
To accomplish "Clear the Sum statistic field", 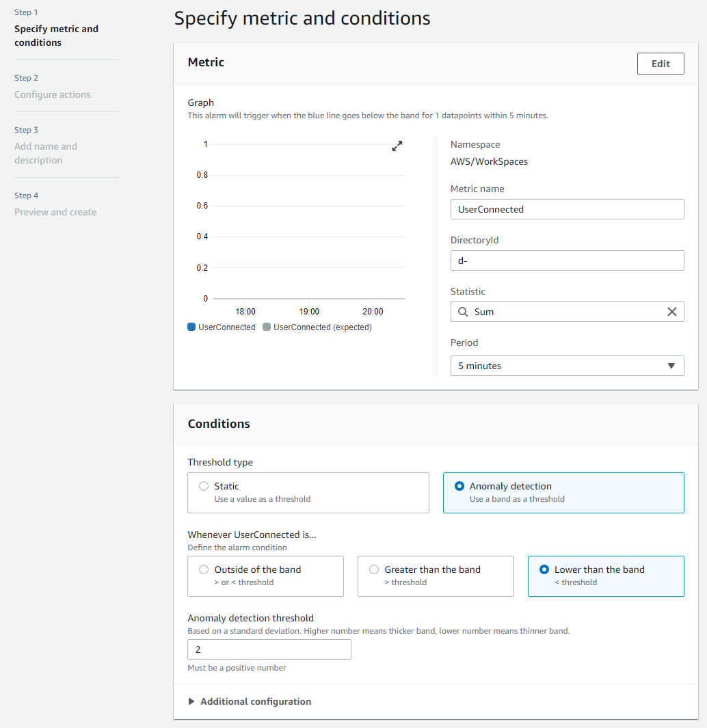I will (x=671, y=312).
